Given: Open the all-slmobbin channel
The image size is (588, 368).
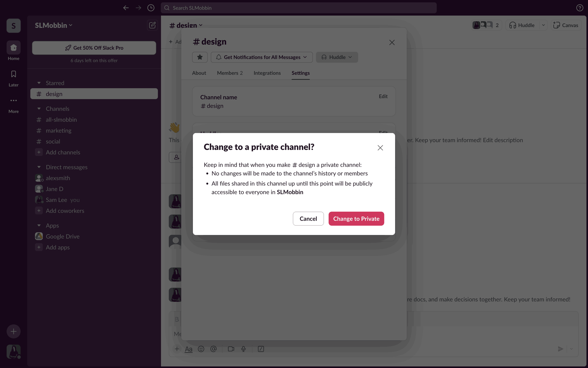Looking at the screenshot, I should coord(94,120).
